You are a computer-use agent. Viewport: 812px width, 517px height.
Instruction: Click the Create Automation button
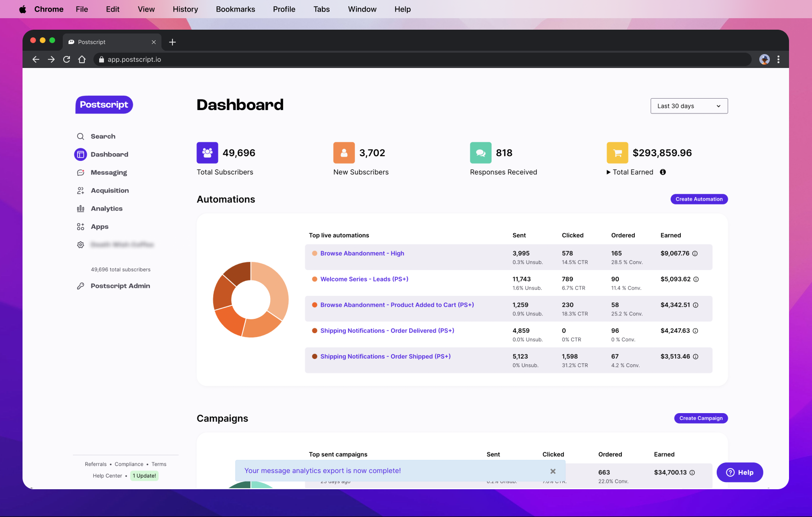(699, 199)
